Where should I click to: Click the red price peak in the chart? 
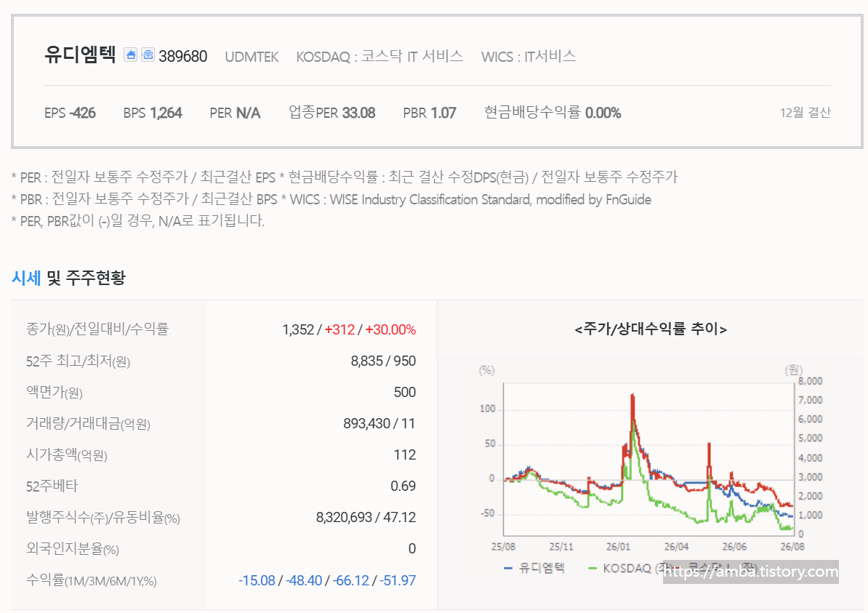[632, 396]
